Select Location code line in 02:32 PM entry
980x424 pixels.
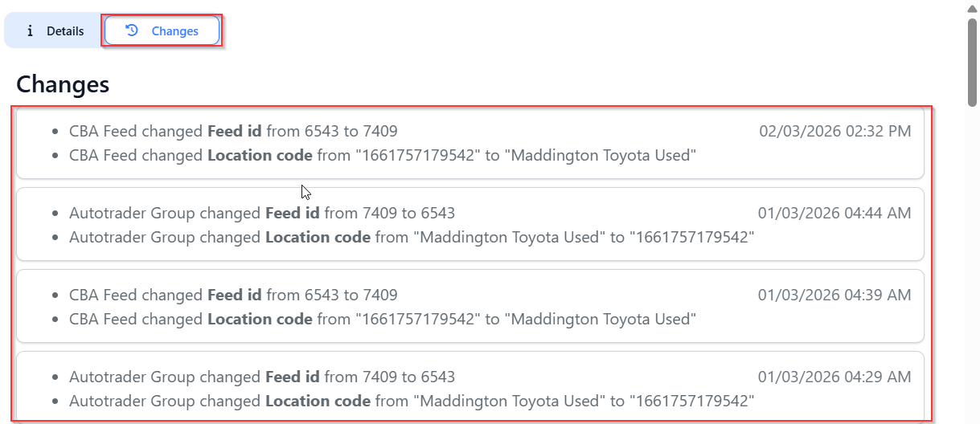click(382, 155)
